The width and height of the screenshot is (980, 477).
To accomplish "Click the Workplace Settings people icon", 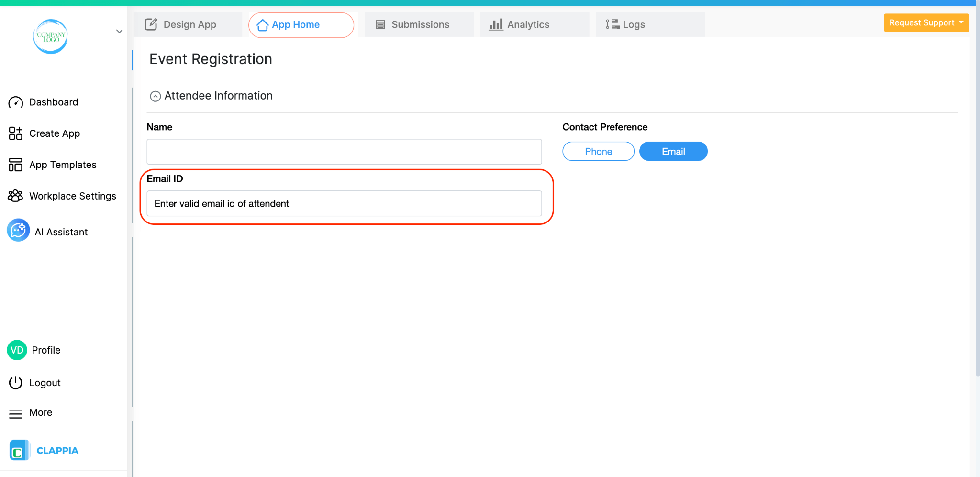I will click(15, 196).
